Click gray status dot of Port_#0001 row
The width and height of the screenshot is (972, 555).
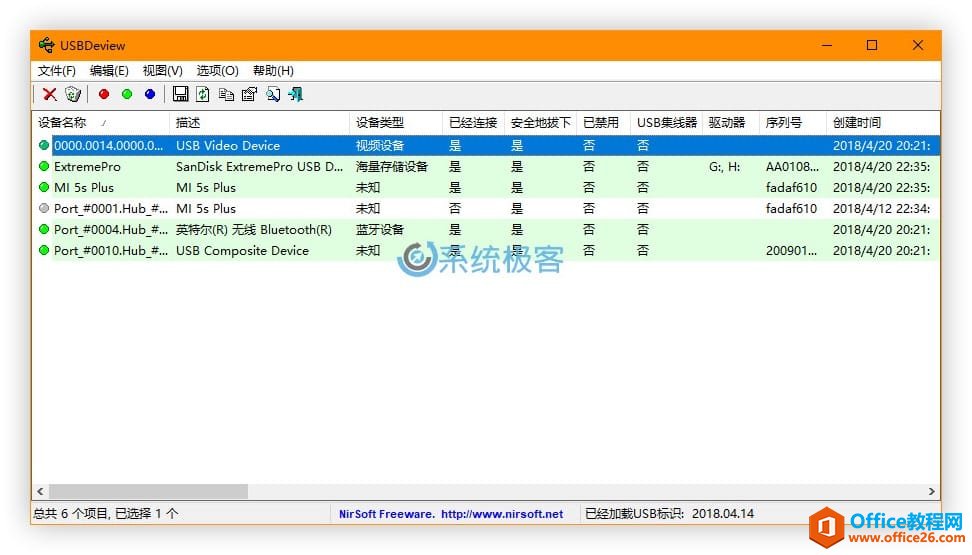point(44,208)
